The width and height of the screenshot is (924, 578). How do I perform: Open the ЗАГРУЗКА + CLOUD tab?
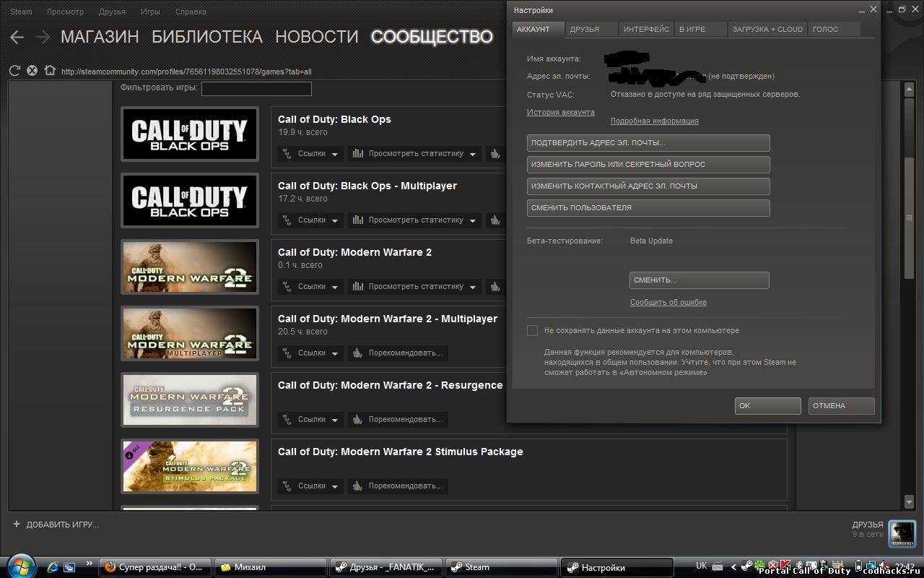[x=767, y=29]
